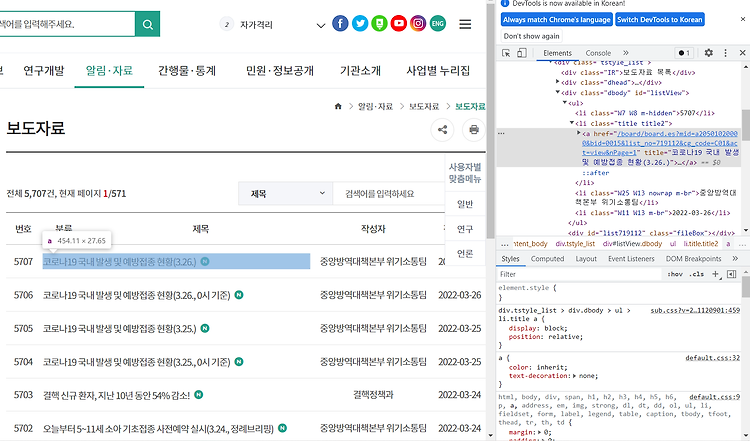Open the 알림·자료 nav menu

[x=109, y=71]
